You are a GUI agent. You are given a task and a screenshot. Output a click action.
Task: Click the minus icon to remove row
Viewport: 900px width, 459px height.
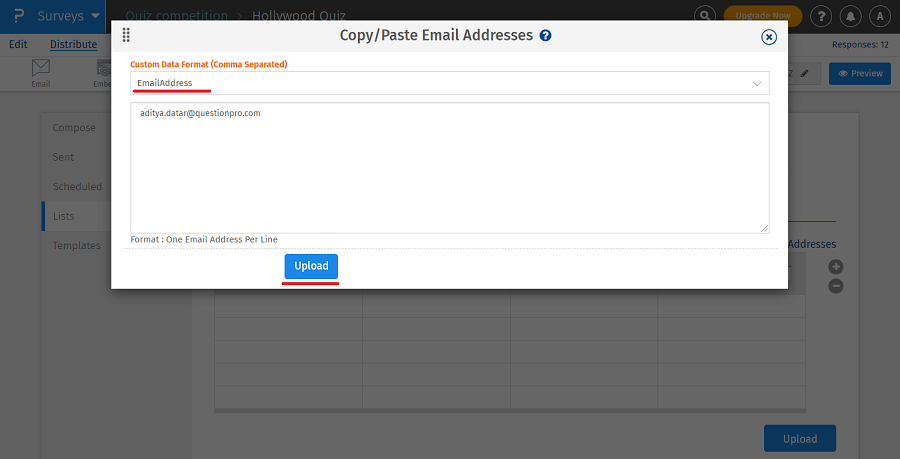[836, 286]
